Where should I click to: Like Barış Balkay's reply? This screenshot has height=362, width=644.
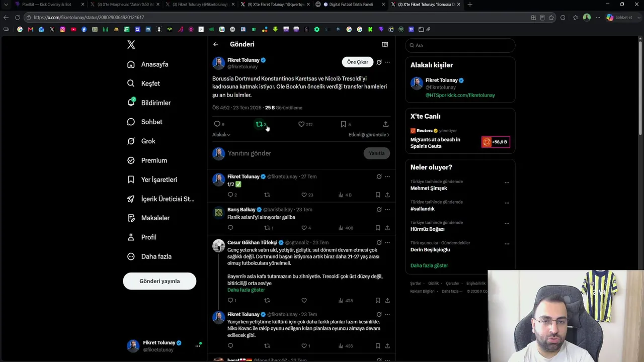point(304,228)
